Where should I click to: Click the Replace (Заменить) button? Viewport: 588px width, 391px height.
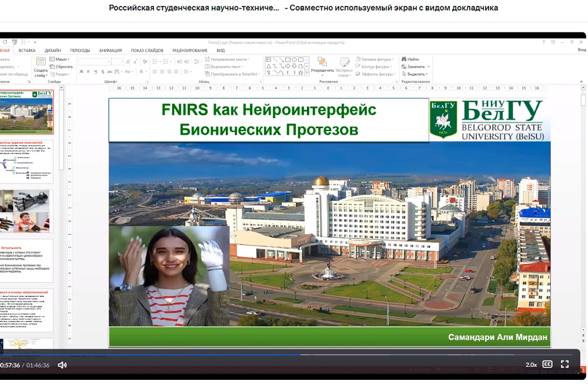415,66
